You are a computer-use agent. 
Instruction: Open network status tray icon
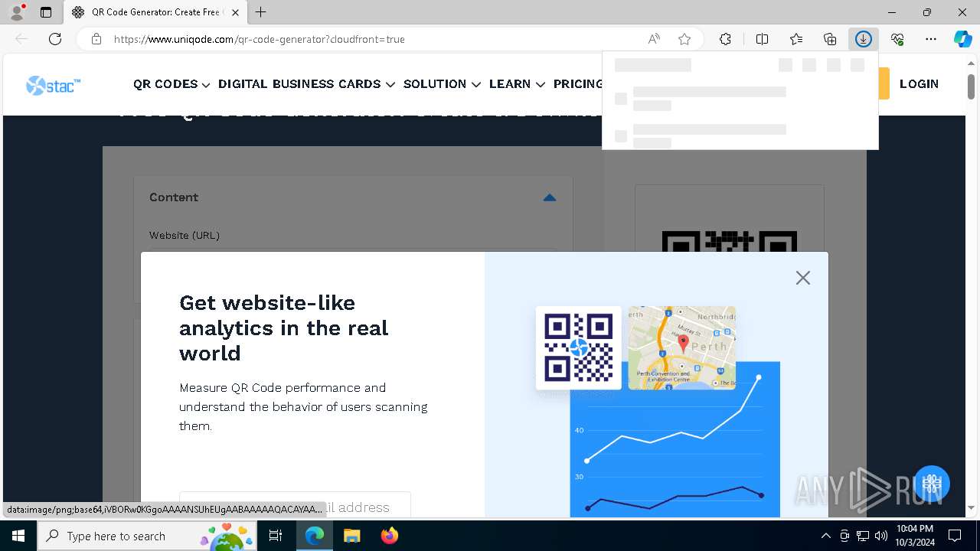(863, 536)
